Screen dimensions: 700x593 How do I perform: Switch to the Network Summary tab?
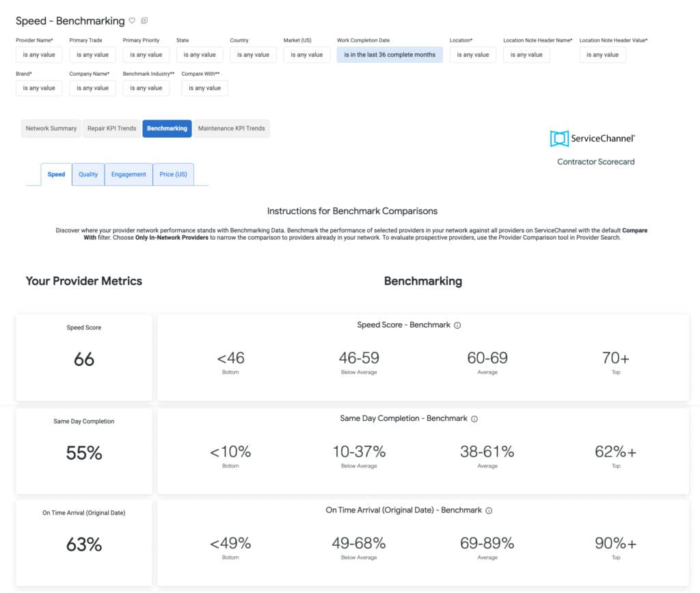tap(51, 128)
